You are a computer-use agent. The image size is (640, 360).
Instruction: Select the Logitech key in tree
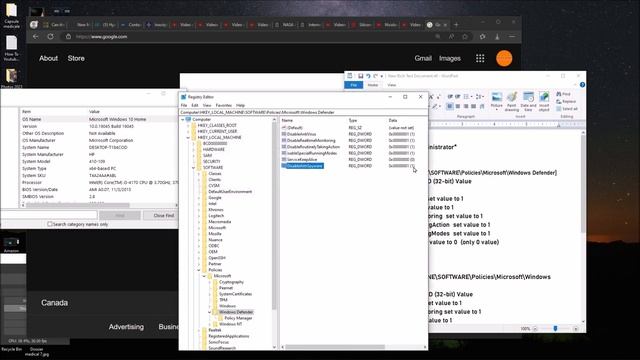click(x=216, y=216)
